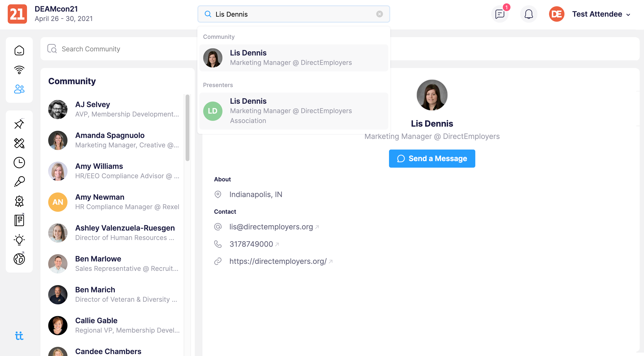
Task: Select Lis Dennis Presenters search result
Action: click(294, 111)
